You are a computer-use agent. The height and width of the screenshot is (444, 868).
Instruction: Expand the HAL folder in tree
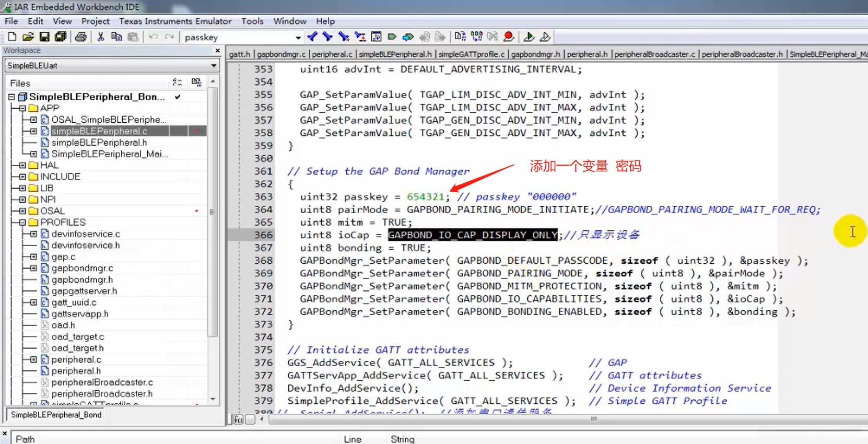pos(22,165)
